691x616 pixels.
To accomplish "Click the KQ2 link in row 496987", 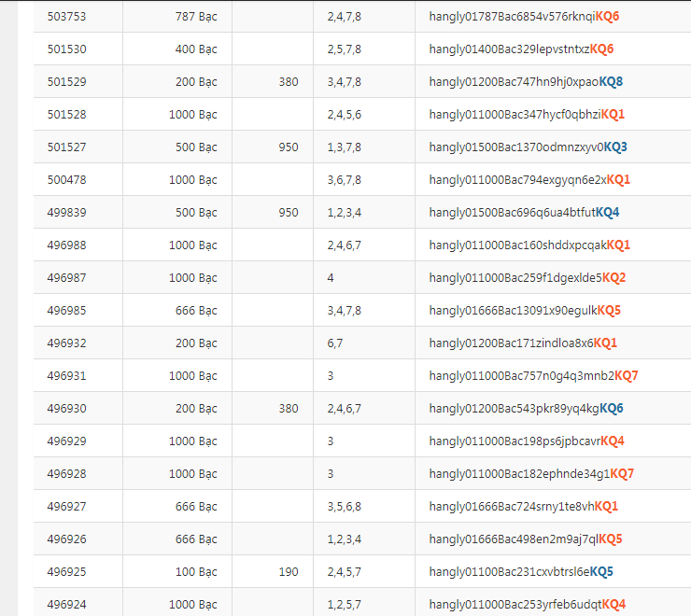I will coord(613,278).
